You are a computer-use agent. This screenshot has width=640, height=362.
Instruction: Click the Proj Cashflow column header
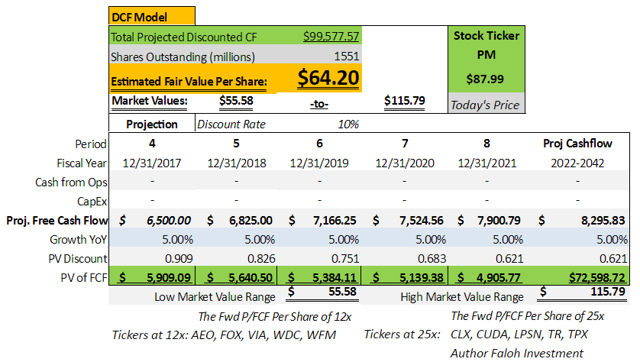pos(577,144)
